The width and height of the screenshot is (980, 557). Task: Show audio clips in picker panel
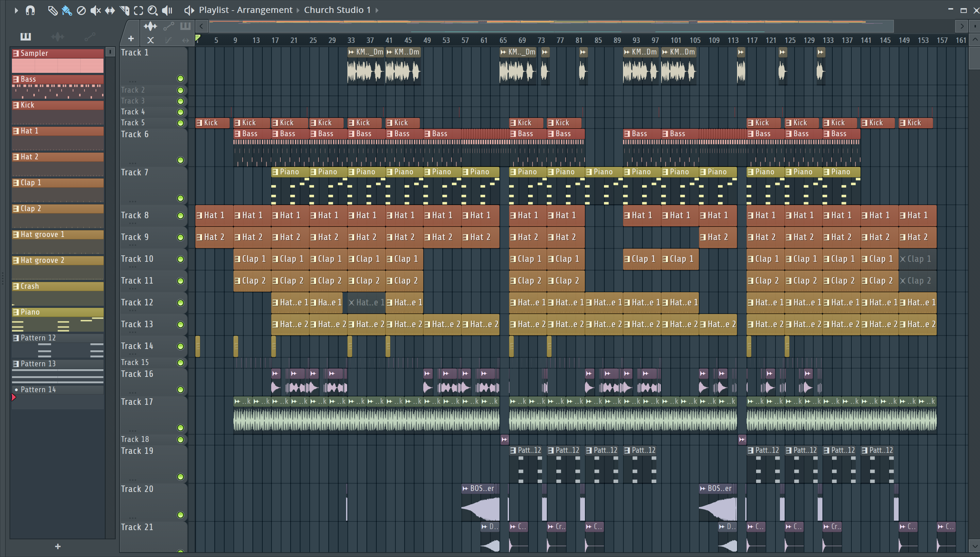click(x=58, y=37)
